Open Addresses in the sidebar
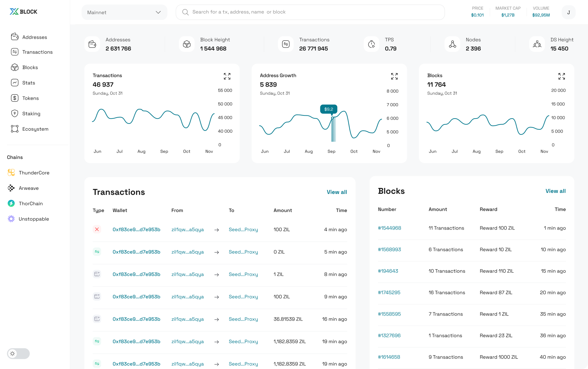This screenshot has width=588, height=369. click(x=29, y=37)
